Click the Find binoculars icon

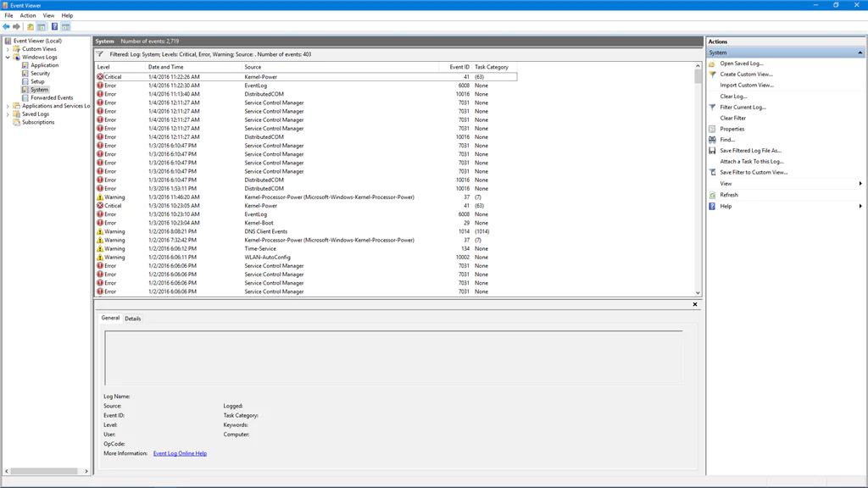pos(712,139)
